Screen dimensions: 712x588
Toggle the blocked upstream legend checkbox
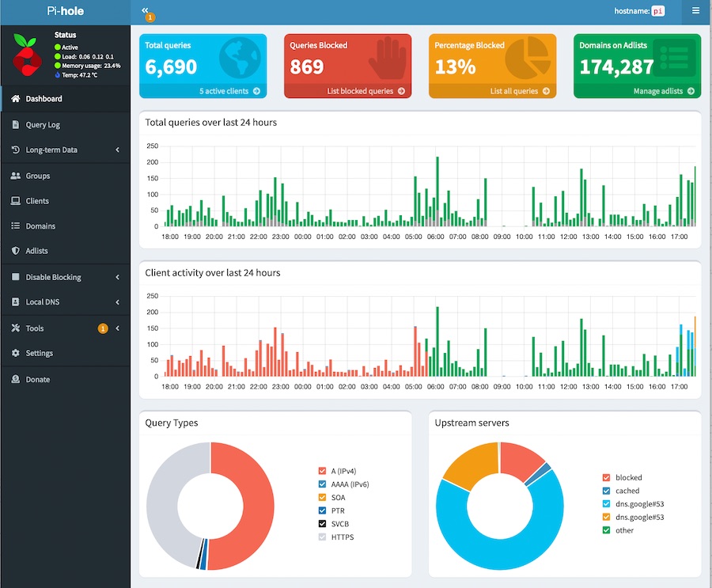[x=606, y=477]
